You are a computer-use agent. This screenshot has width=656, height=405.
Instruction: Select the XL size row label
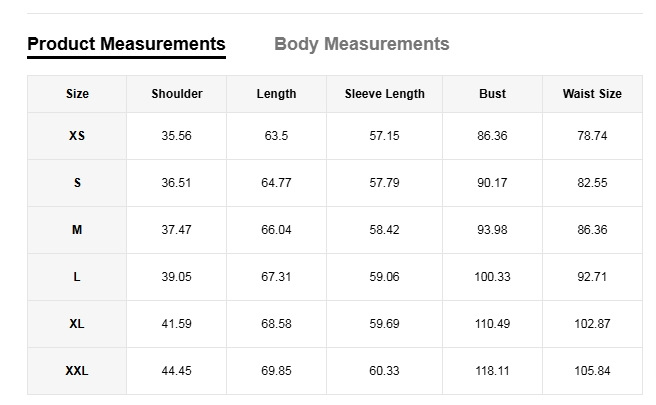(77, 324)
